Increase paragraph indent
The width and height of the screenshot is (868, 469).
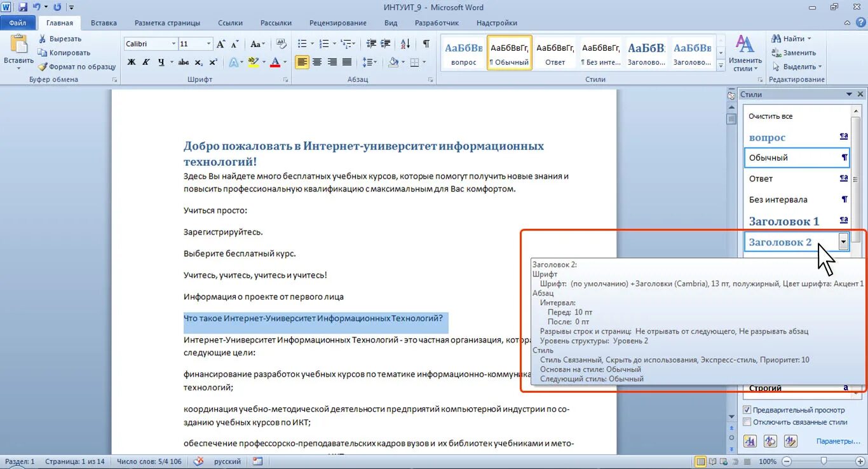tap(384, 44)
